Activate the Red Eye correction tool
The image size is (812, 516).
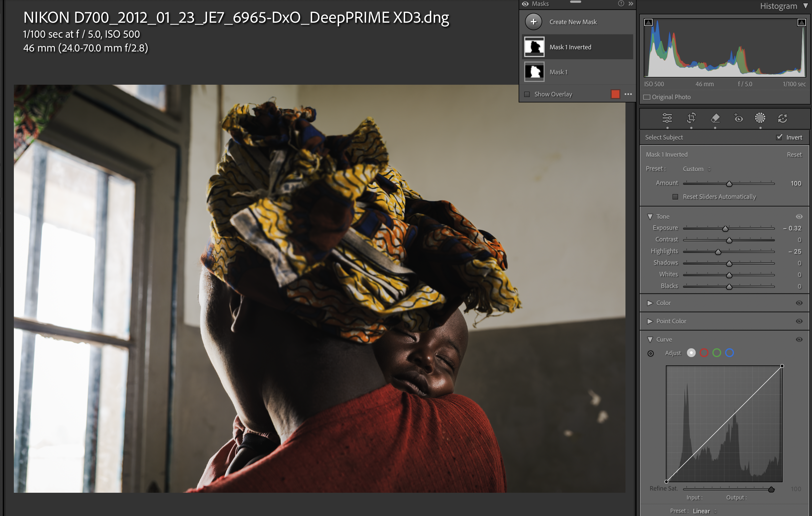tap(738, 118)
